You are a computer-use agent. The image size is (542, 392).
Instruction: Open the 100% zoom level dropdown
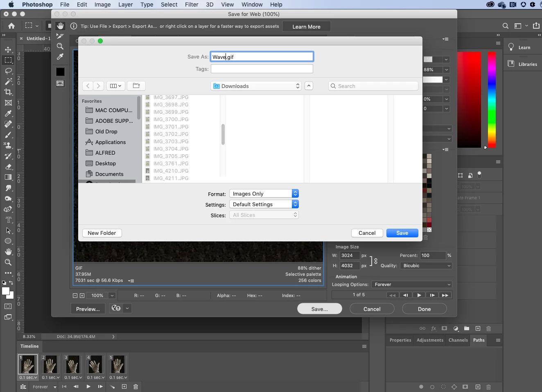[112, 295]
